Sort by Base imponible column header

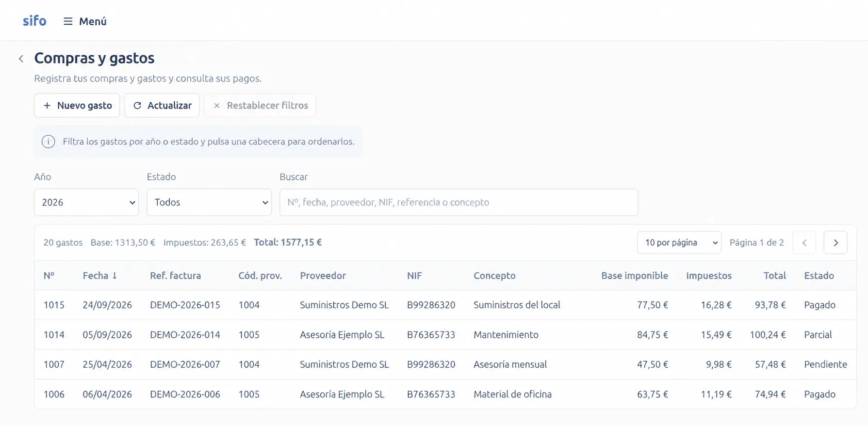tap(635, 275)
